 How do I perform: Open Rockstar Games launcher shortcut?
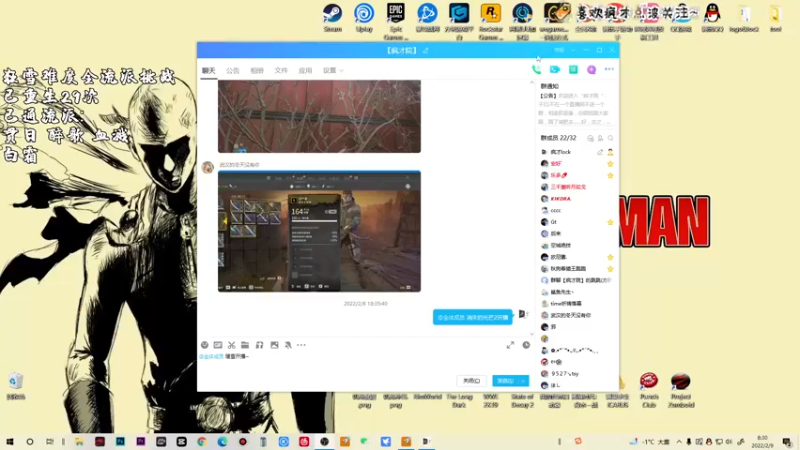(x=491, y=21)
